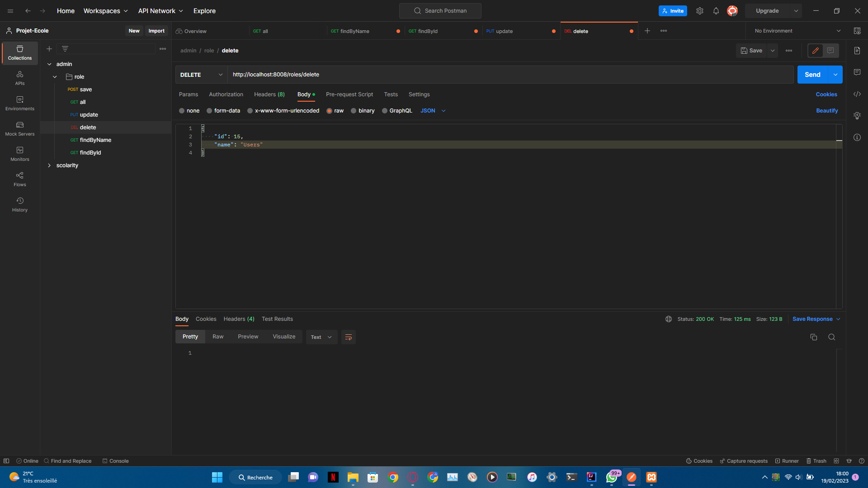Collapse the admin collection
The image size is (868, 488).
49,64
